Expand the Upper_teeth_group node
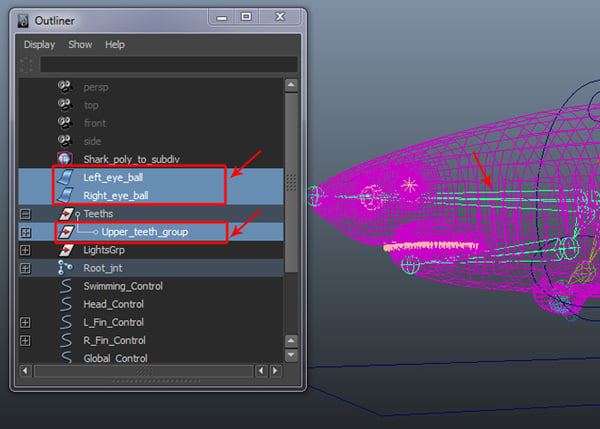This screenshot has width=600, height=429. click(25, 232)
